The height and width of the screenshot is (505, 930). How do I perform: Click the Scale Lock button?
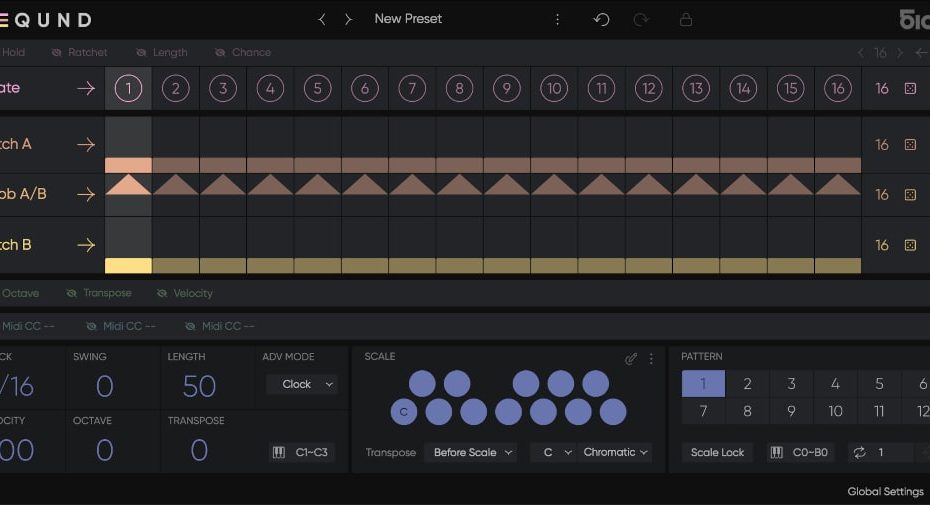coord(717,452)
